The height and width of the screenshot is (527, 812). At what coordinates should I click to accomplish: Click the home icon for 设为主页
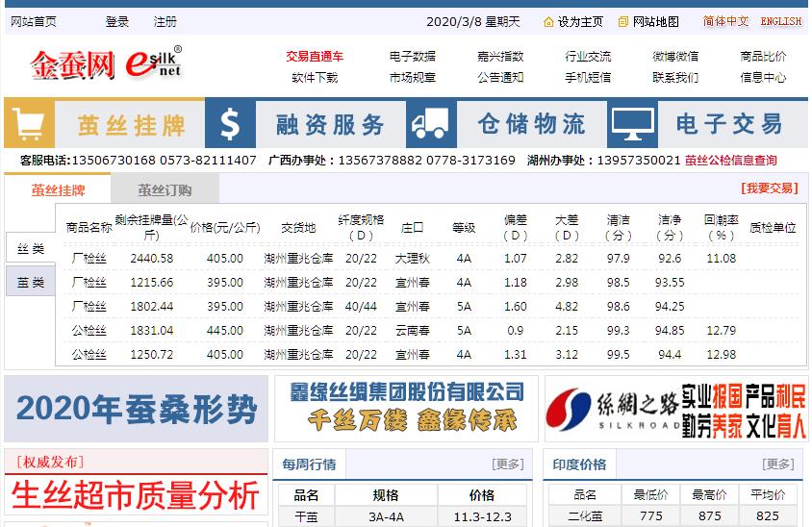tap(548, 21)
